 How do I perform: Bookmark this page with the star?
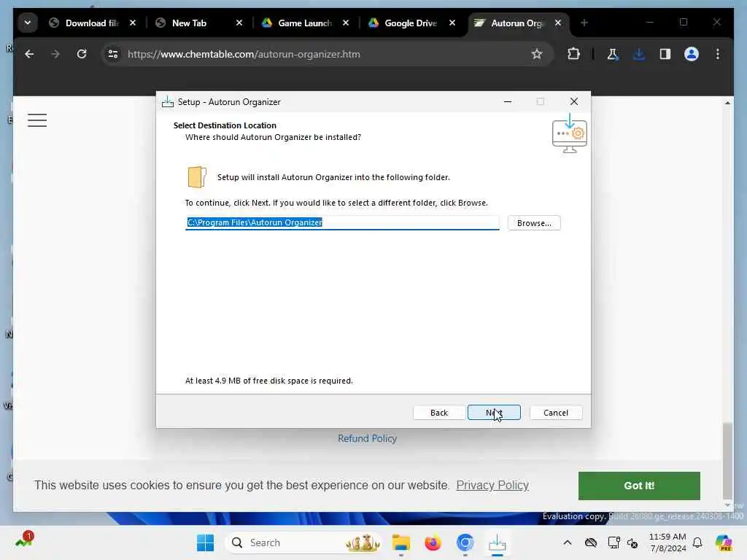click(537, 54)
